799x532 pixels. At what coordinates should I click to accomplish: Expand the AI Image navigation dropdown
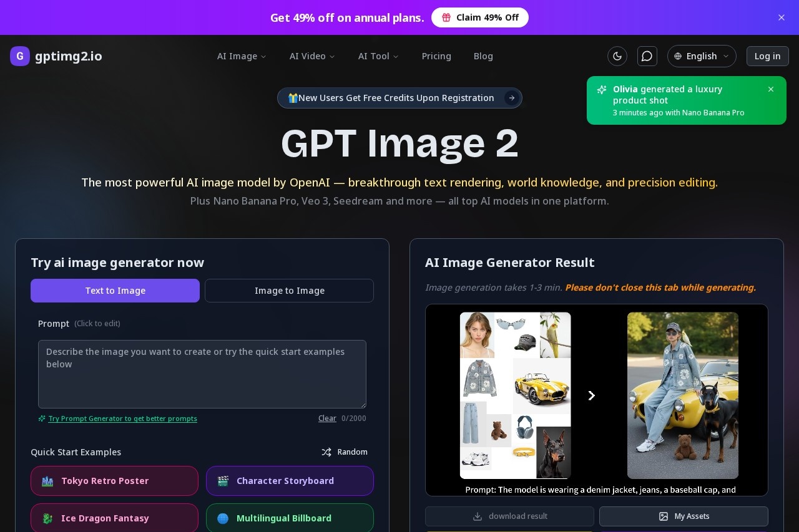click(x=242, y=56)
